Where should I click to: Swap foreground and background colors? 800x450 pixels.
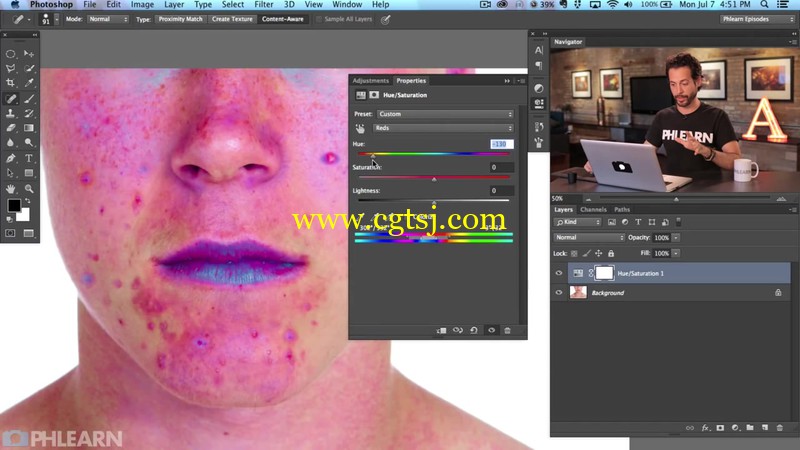pyautogui.click(x=28, y=201)
